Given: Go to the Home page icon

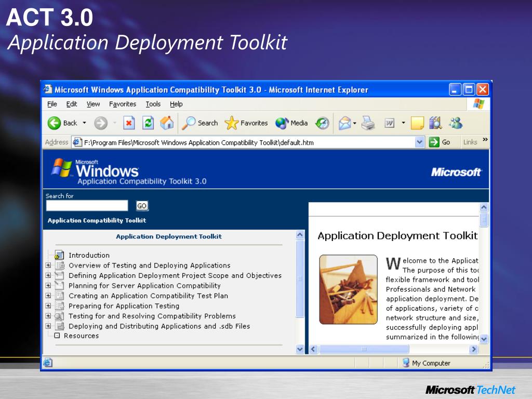Looking at the screenshot, I should (167, 123).
